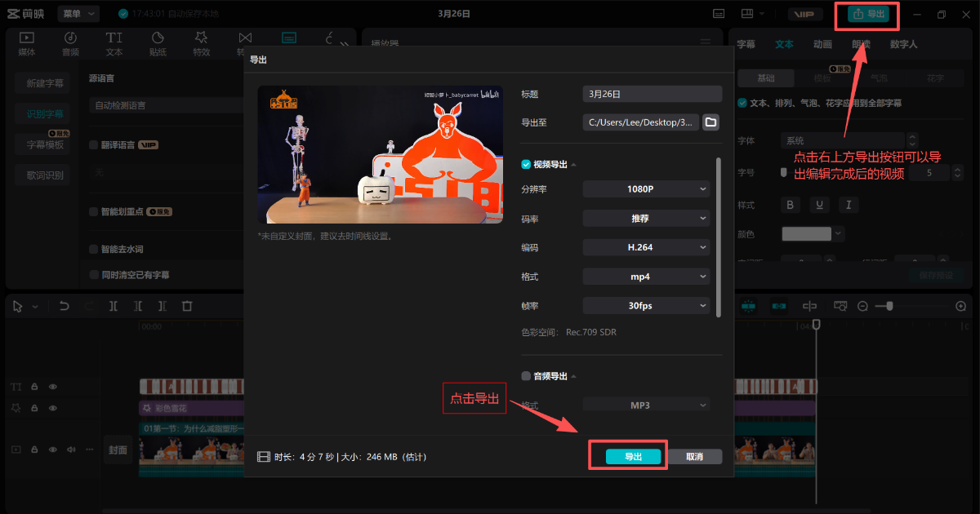Uncheck the 视频导出 video export checkbox
This screenshot has width=980, height=514.
[x=527, y=164]
